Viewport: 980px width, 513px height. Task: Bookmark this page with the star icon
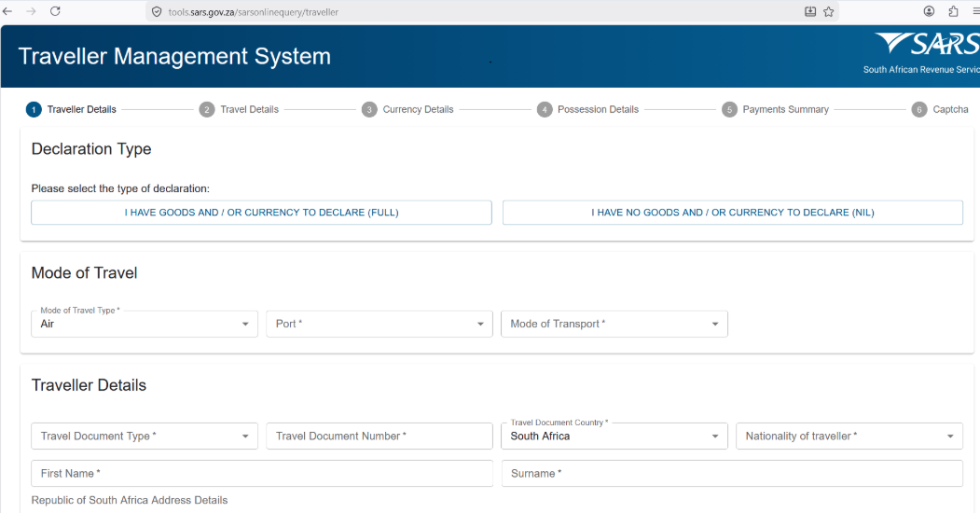[829, 11]
